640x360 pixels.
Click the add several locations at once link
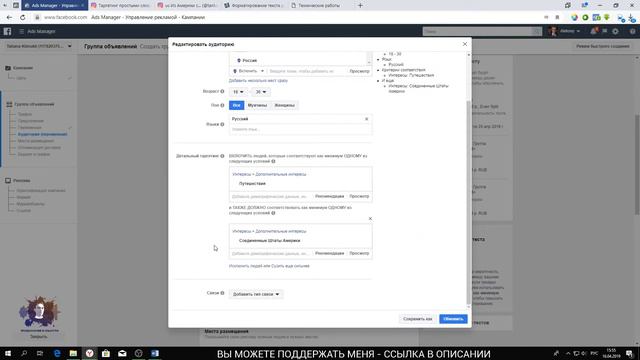258,81
